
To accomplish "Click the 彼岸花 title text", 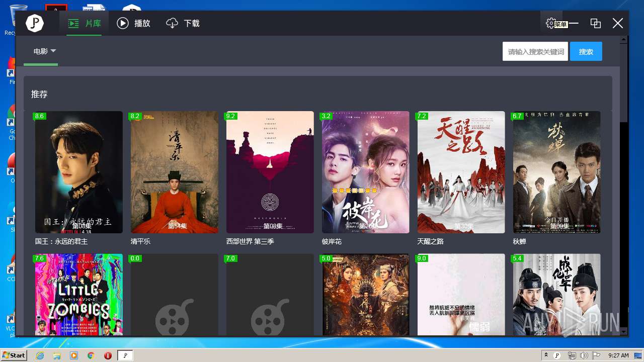I will click(332, 242).
